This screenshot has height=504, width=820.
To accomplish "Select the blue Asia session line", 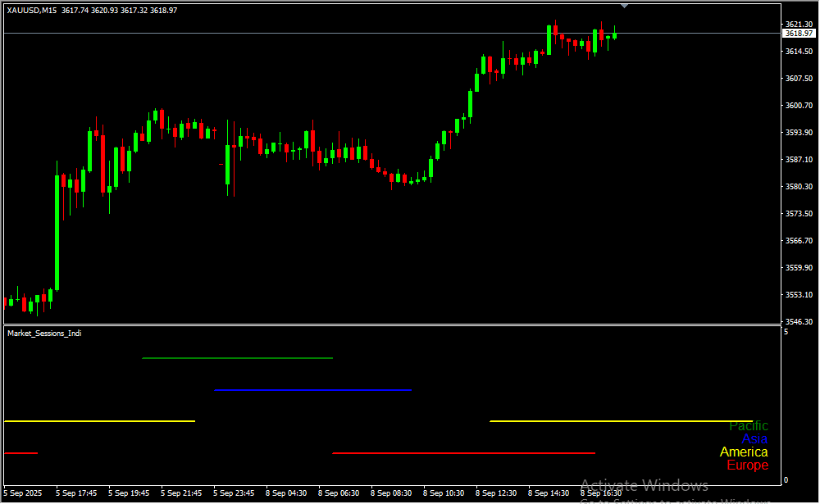I will pos(312,390).
